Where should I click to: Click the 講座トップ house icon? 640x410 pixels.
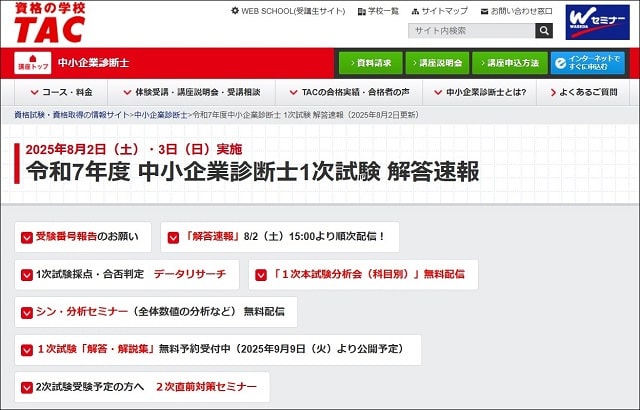point(33,59)
